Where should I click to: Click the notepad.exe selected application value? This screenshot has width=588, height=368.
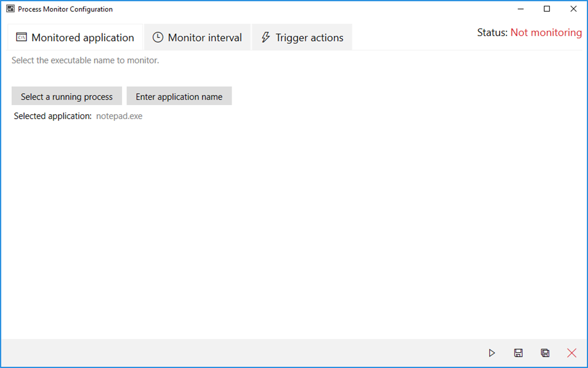[x=119, y=116]
